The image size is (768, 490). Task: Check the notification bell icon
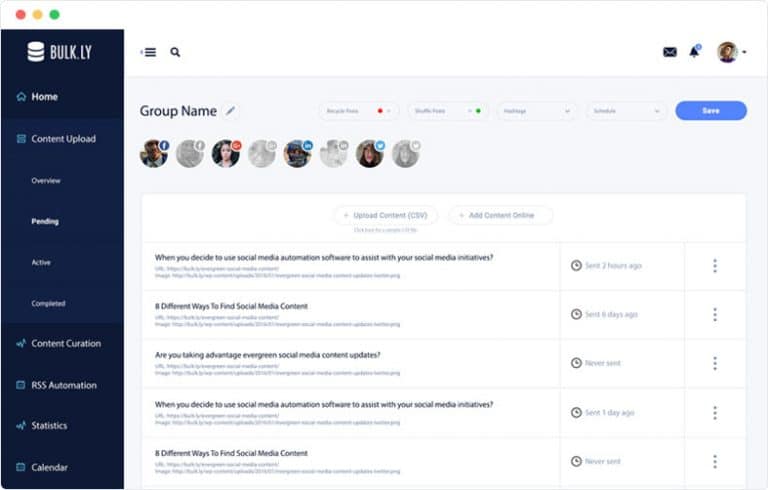(694, 51)
